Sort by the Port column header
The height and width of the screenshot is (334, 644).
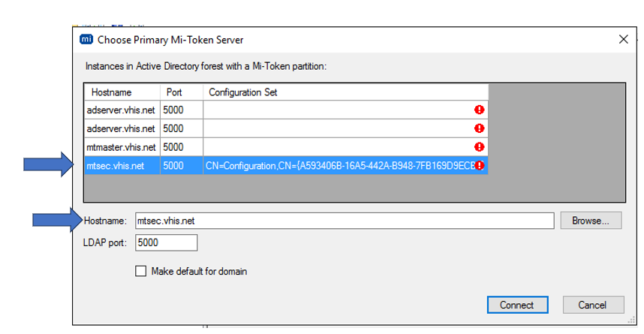(182, 92)
